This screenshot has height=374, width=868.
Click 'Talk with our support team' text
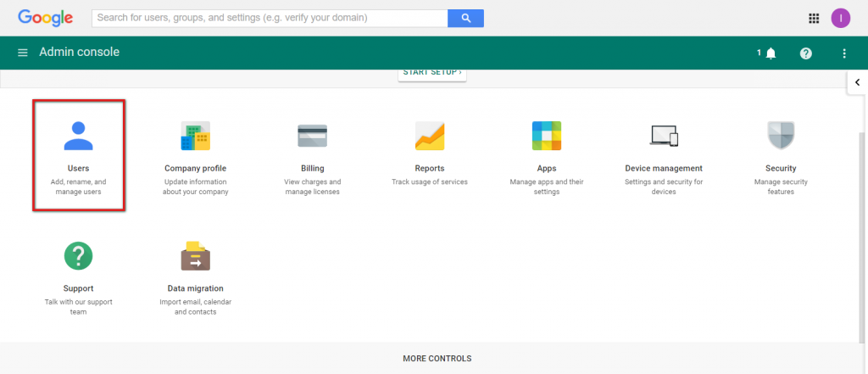pyautogui.click(x=78, y=307)
